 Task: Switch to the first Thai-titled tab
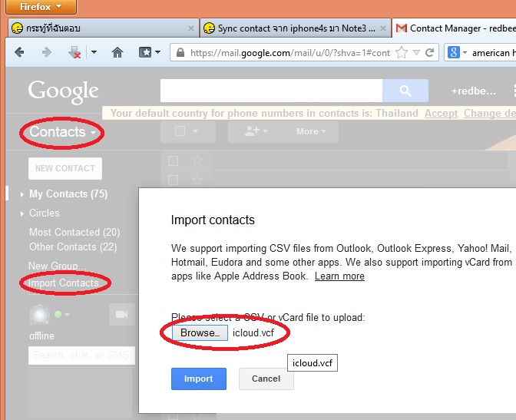(x=103, y=28)
